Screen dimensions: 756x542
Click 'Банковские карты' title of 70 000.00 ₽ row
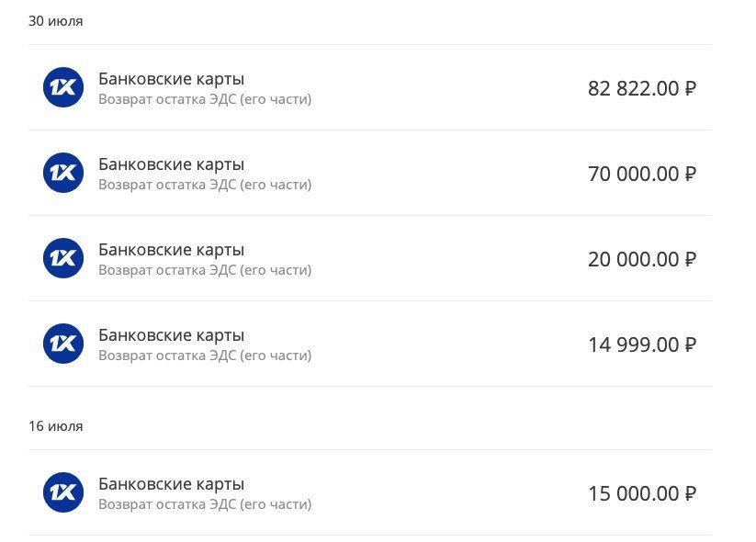(171, 164)
